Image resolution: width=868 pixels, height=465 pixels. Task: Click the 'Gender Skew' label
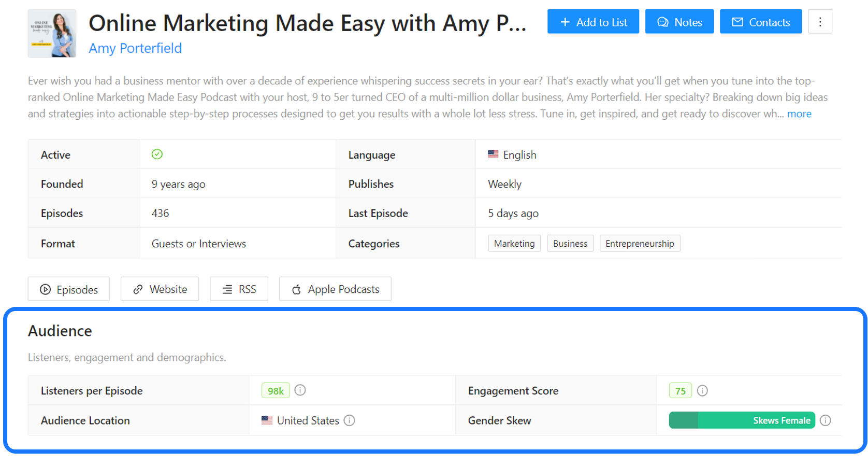pyautogui.click(x=499, y=420)
